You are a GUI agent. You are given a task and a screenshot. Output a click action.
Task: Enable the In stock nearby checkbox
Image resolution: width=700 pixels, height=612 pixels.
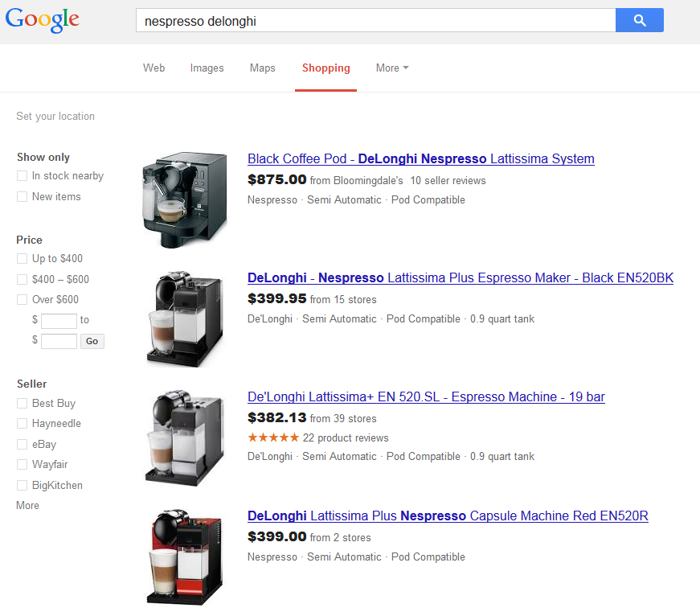point(23,176)
